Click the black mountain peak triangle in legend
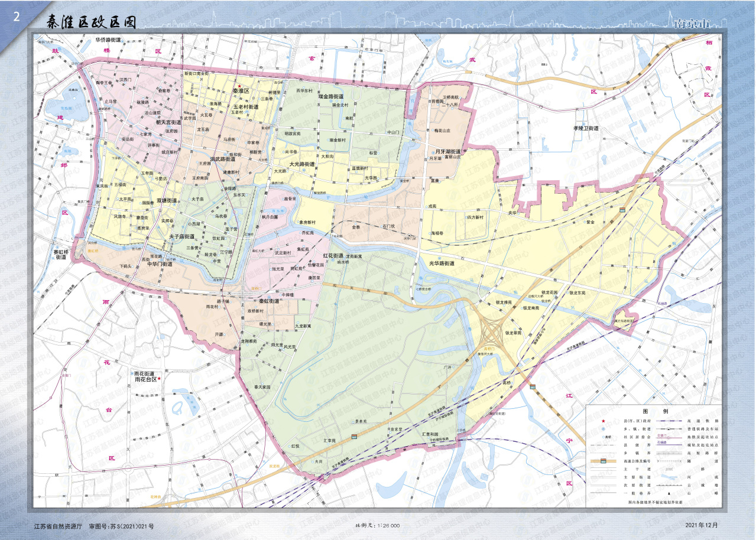The width and height of the screenshot is (756, 540). (669, 492)
